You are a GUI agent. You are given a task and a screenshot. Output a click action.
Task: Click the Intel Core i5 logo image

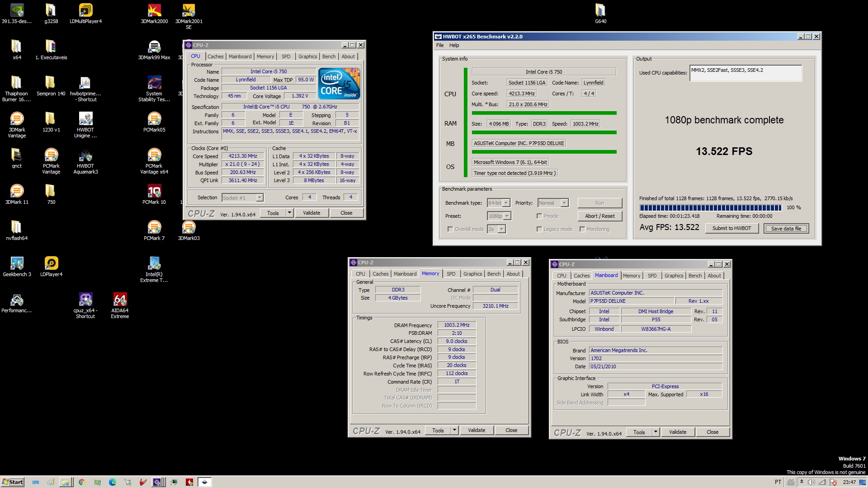339,84
